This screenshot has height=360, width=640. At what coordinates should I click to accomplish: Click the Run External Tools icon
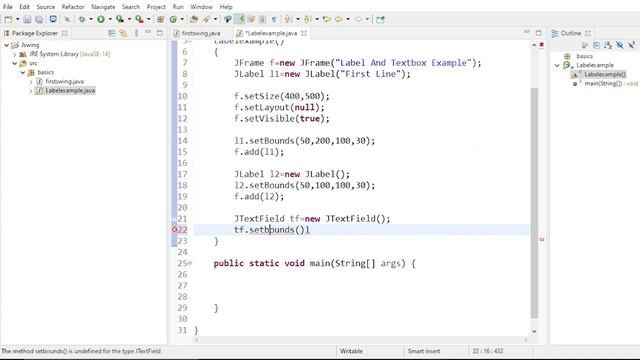pos(139,19)
